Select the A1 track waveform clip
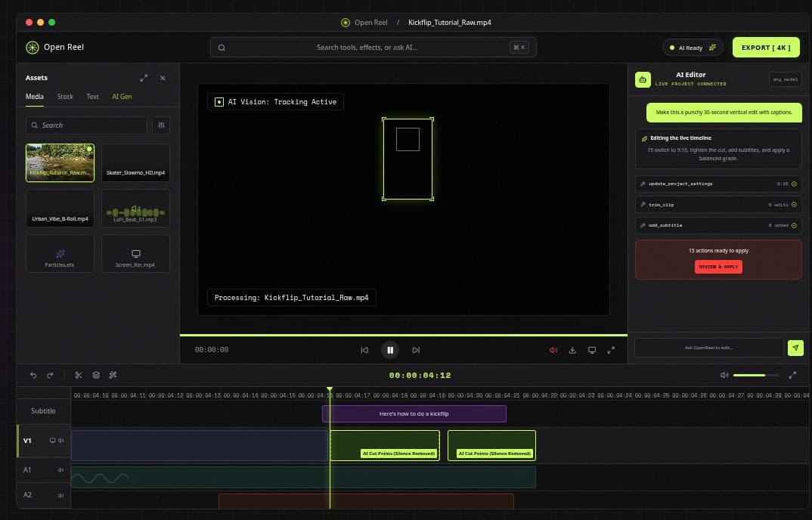 click(x=303, y=477)
